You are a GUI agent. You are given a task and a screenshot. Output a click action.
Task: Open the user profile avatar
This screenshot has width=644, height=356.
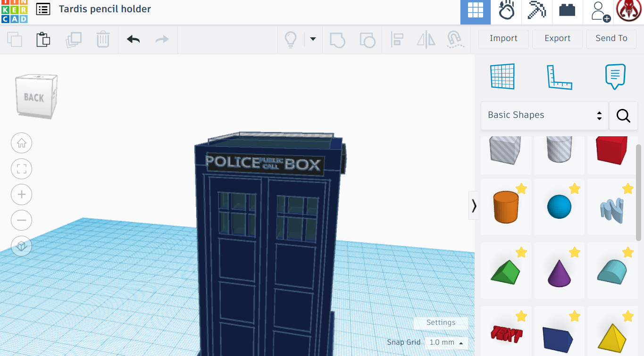pyautogui.click(x=629, y=11)
